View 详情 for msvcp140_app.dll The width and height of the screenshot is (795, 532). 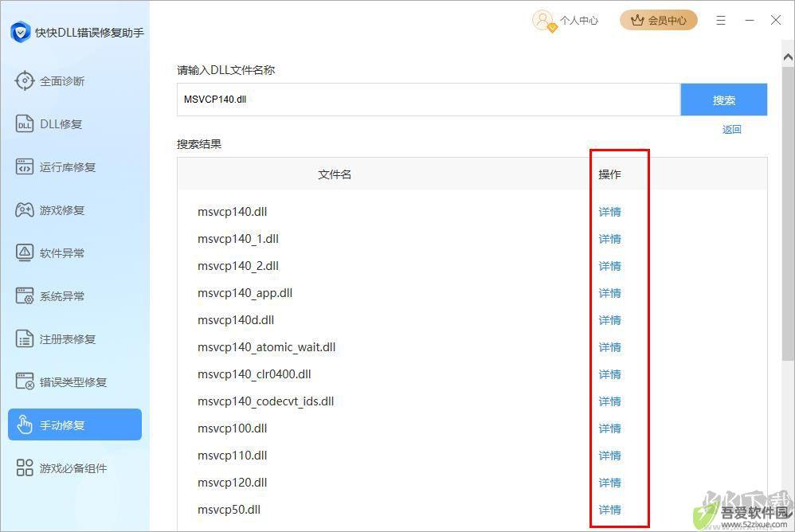609,293
